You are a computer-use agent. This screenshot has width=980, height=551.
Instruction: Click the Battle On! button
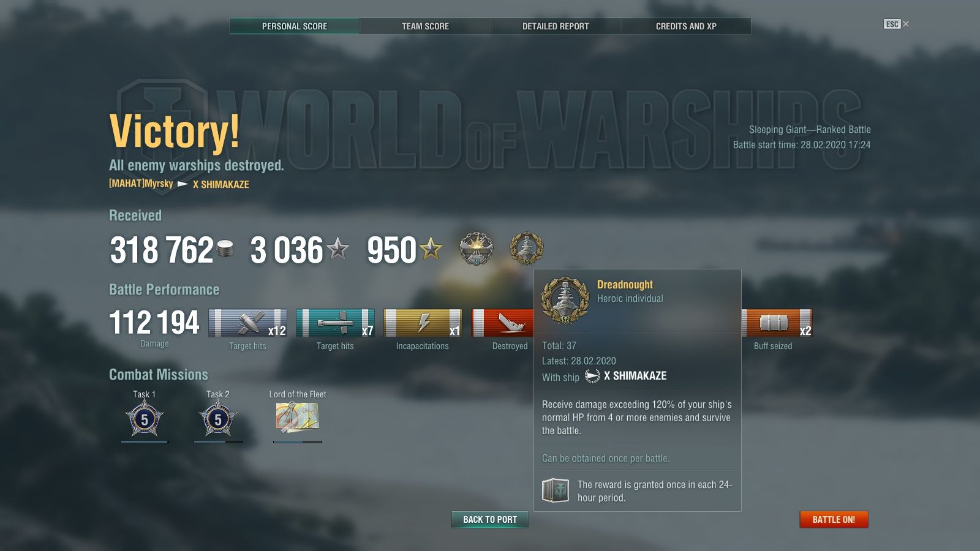pyautogui.click(x=834, y=519)
